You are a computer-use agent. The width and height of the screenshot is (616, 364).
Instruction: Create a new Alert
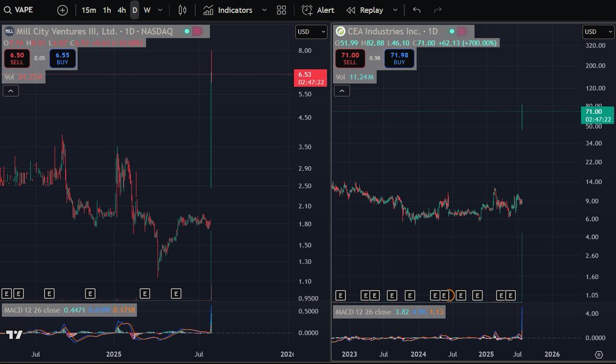pos(318,10)
